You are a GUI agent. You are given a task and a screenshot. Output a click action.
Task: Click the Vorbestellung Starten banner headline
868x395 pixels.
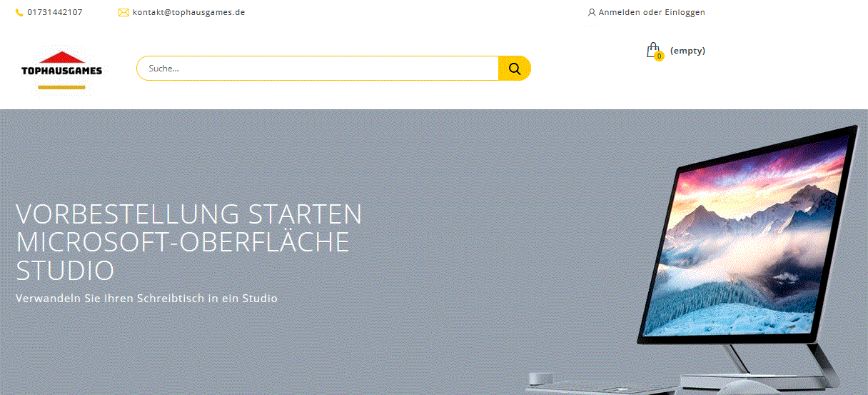(189, 243)
